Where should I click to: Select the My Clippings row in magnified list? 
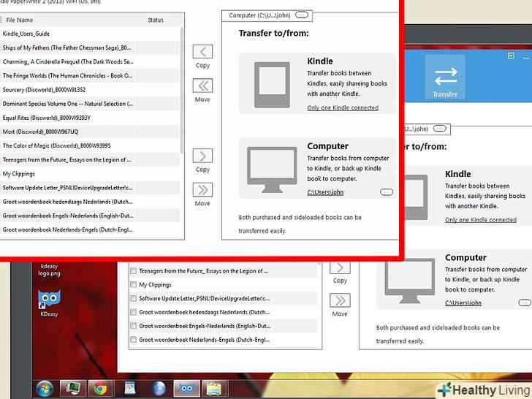[x=90, y=174]
